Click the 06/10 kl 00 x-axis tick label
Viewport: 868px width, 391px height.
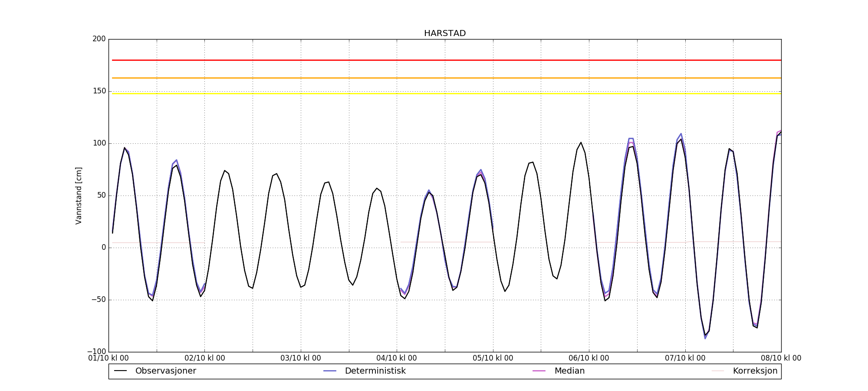pyautogui.click(x=589, y=358)
